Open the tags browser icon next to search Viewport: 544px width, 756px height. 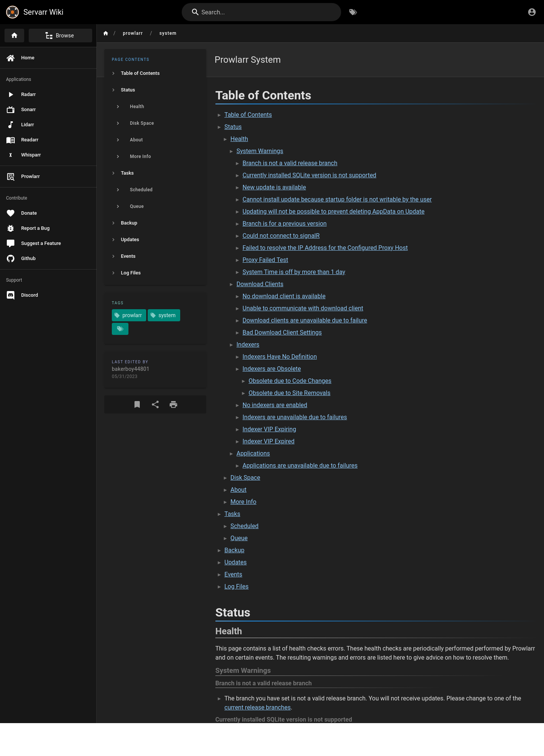(x=353, y=12)
